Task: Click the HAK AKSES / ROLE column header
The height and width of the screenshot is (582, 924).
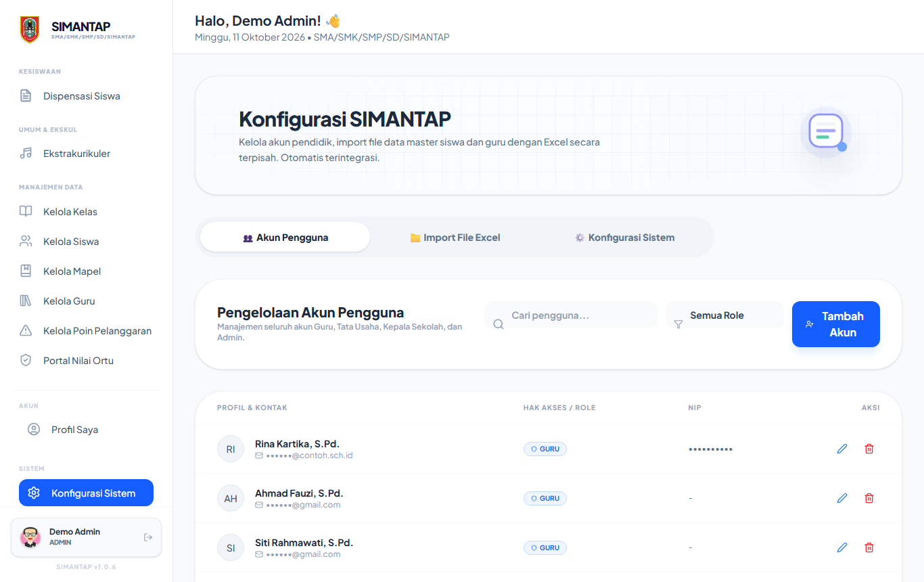Action: [x=559, y=408]
